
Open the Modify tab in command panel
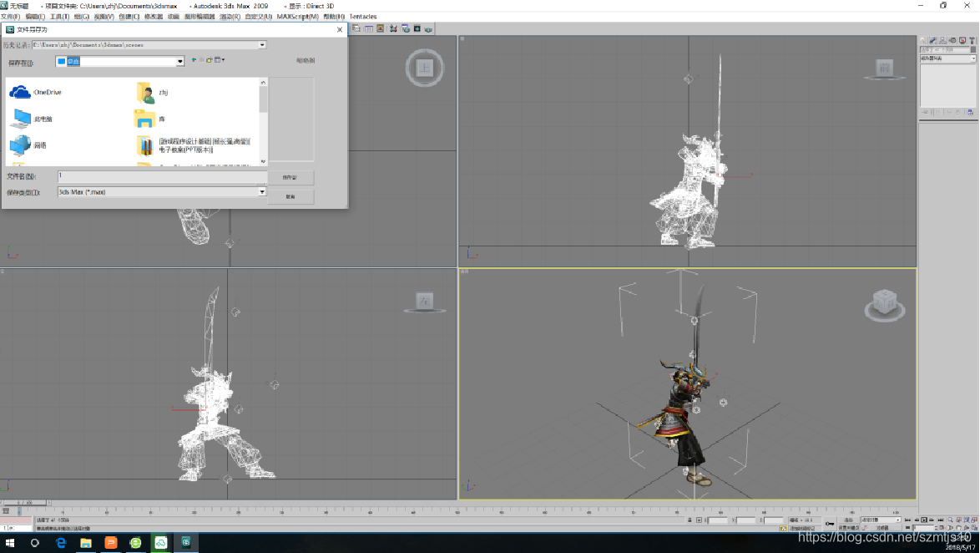(x=932, y=40)
